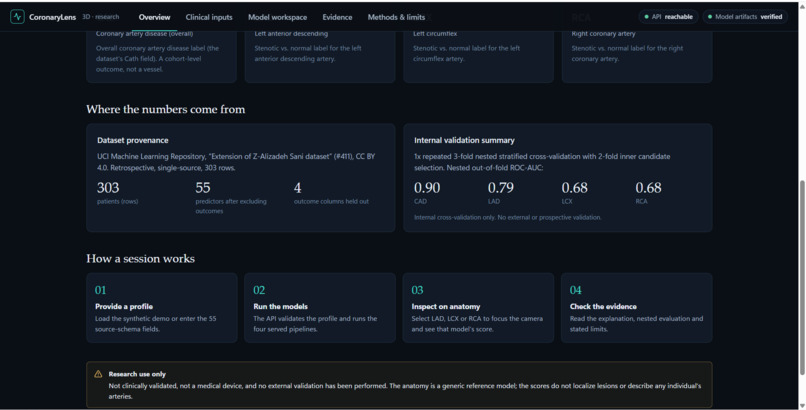806x410 pixels.
Task: Click the UCI Machine Learning Repository description
Action: pos(236,162)
